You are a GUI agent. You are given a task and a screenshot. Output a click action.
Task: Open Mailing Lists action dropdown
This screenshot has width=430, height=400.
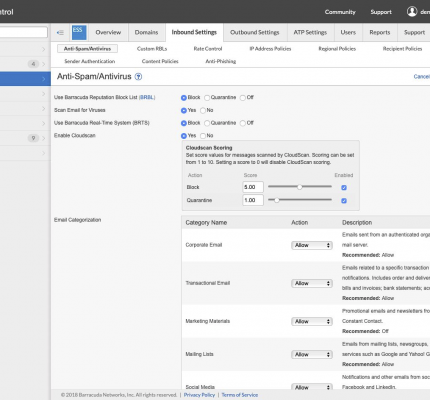tap(312, 355)
